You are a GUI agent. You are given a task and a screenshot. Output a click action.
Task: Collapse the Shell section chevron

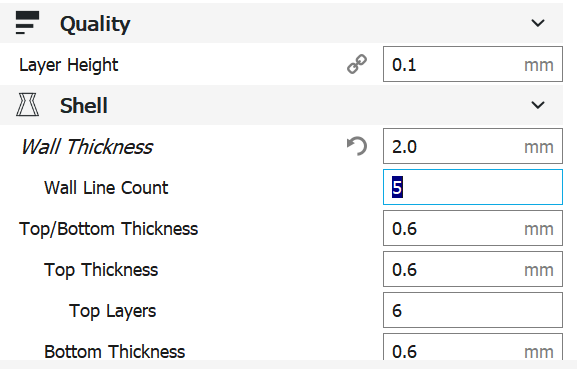[538, 105]
